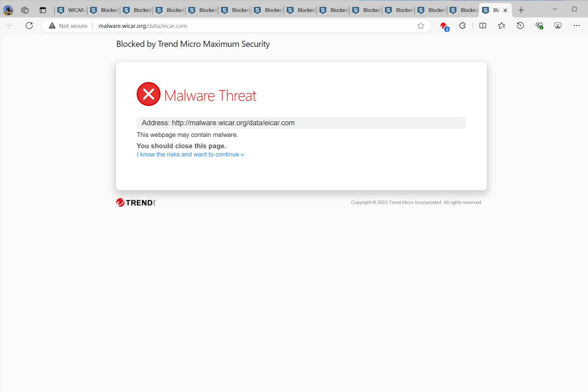Image resolution: width=588 pixels, height=392 pixels.
Task: Close the active Blocked tab
Action: coord(505,10)
